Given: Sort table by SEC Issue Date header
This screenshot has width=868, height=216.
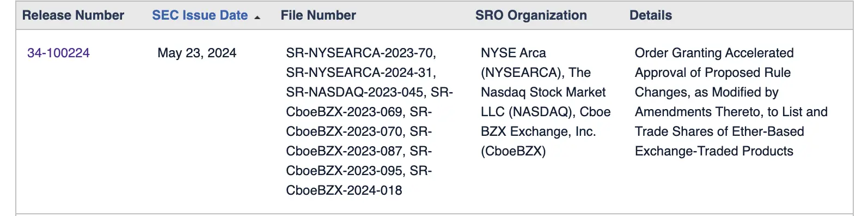Looking at the screenshot, I should click(x=200, y=15).
